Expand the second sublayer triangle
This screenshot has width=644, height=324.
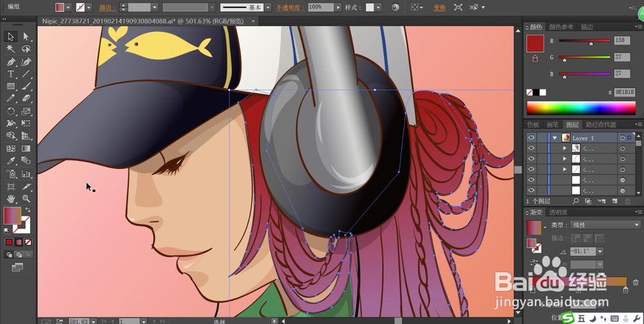coord(565,158)
